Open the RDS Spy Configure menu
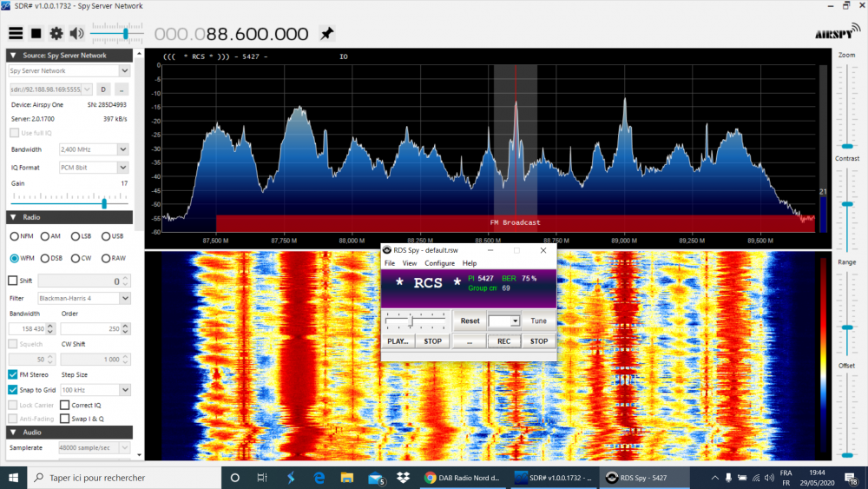 coord(439,263)
